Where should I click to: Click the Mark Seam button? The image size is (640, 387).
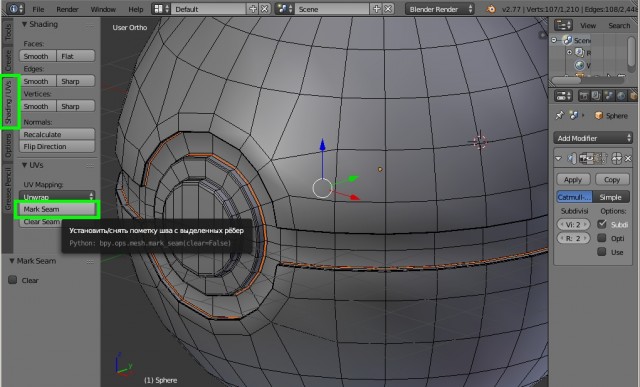click(57, 209)
